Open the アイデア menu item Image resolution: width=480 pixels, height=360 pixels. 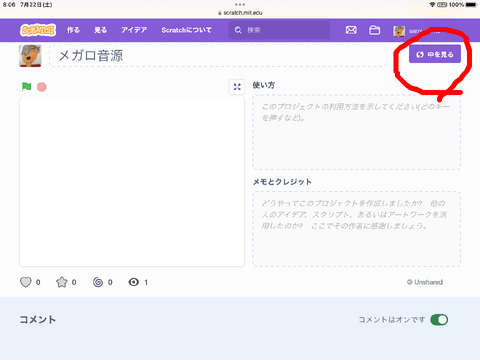[x=134, y=30]
